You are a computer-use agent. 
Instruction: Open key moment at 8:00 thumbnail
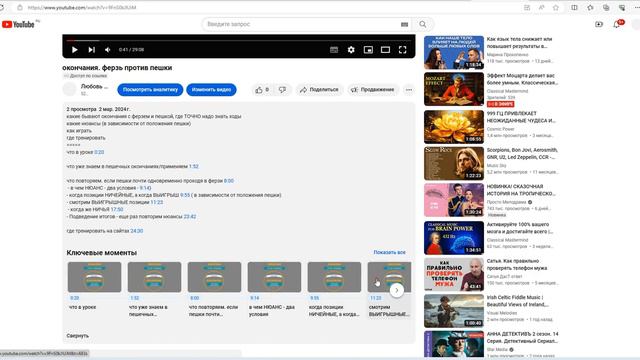click(214, 277)
